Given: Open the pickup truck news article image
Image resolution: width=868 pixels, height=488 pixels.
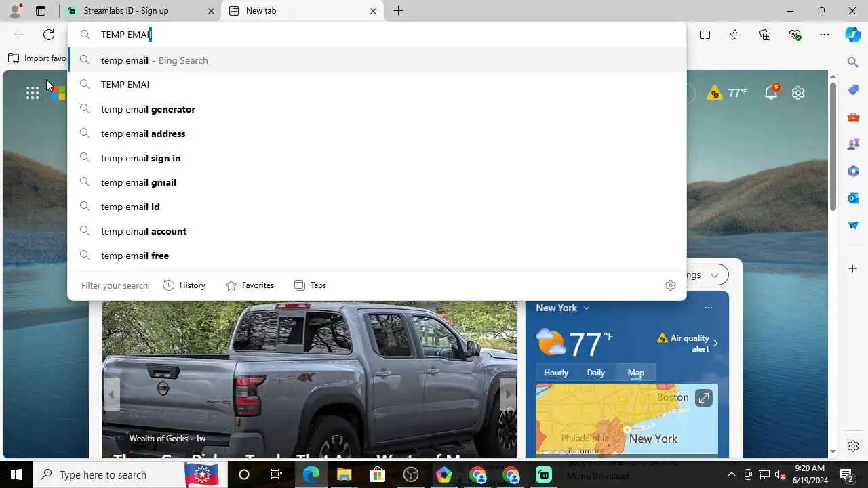Looking at the screenshot, I should 310,380.
